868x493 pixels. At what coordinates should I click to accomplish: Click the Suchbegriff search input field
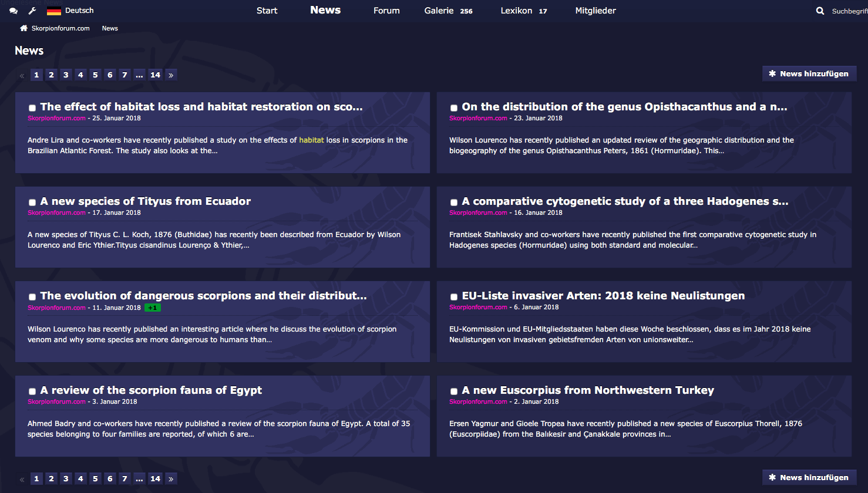tap(849, 11)
